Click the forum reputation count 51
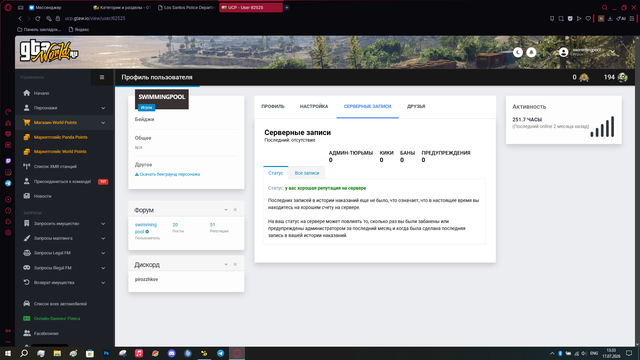 pos(212,225)
